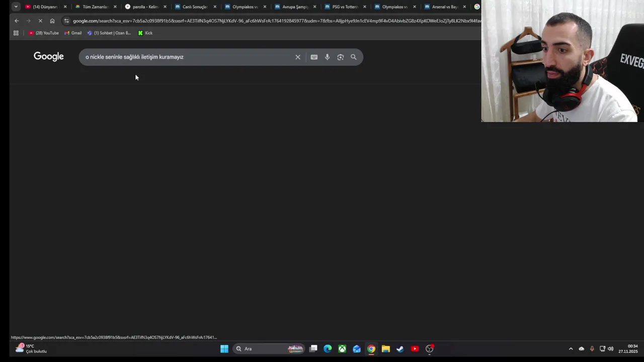
Task: Open the volume control tray icon
Action: (x=611, y=349)
